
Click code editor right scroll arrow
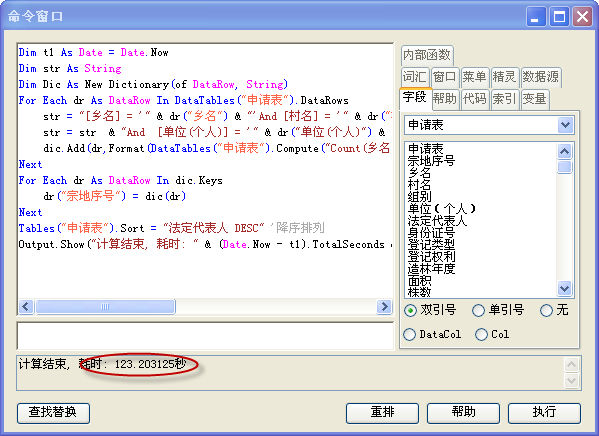point(384,306)
